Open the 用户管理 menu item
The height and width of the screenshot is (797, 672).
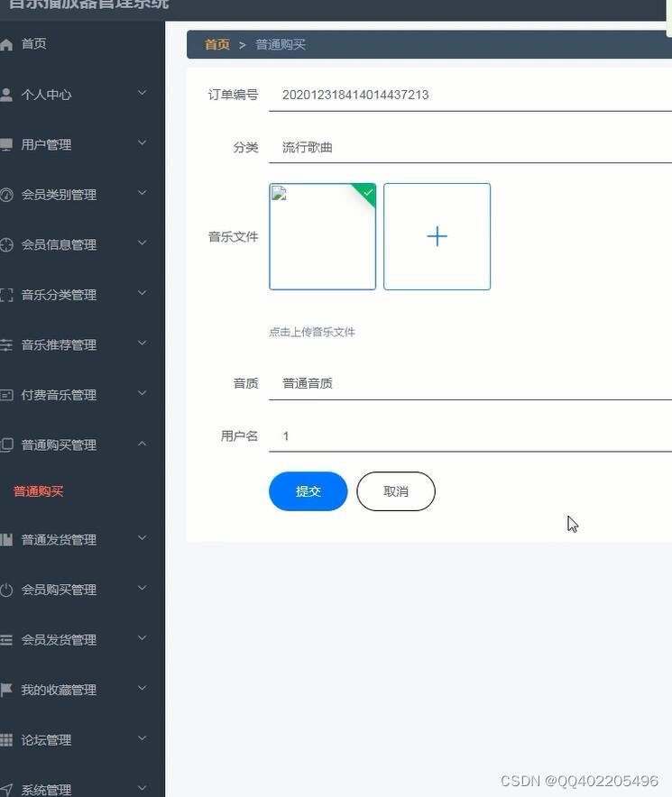46,145
